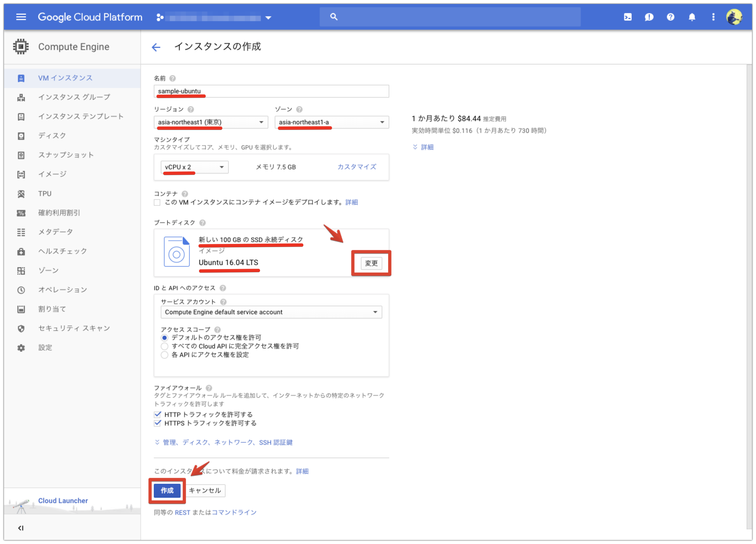Open 確約利用割引 in the sidebar
Screen dimensions: 756x544
tap(72, 213)
